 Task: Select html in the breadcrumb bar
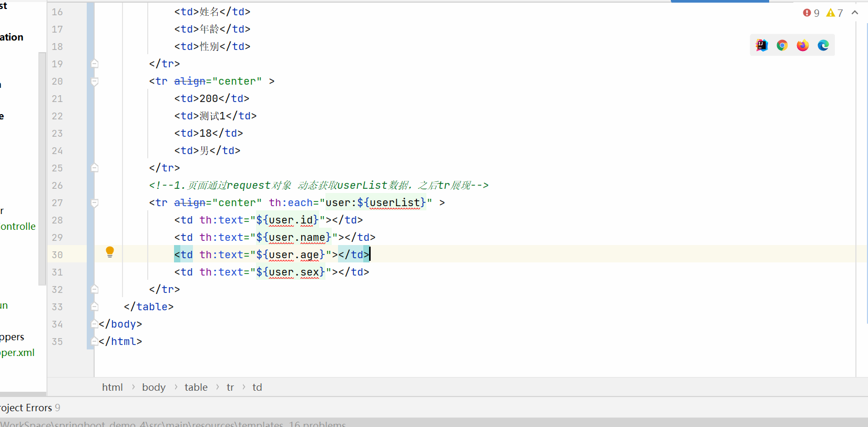click(x=113, y=387)
